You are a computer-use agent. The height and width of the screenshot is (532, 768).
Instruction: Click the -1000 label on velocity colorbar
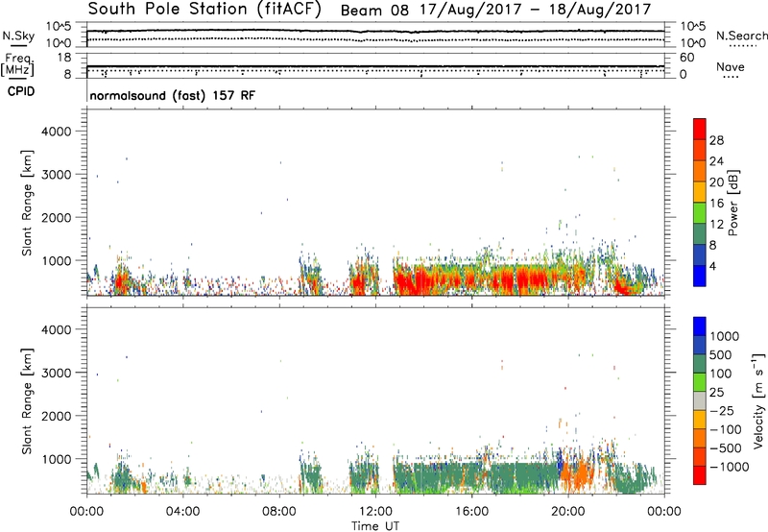click(730, 467)
